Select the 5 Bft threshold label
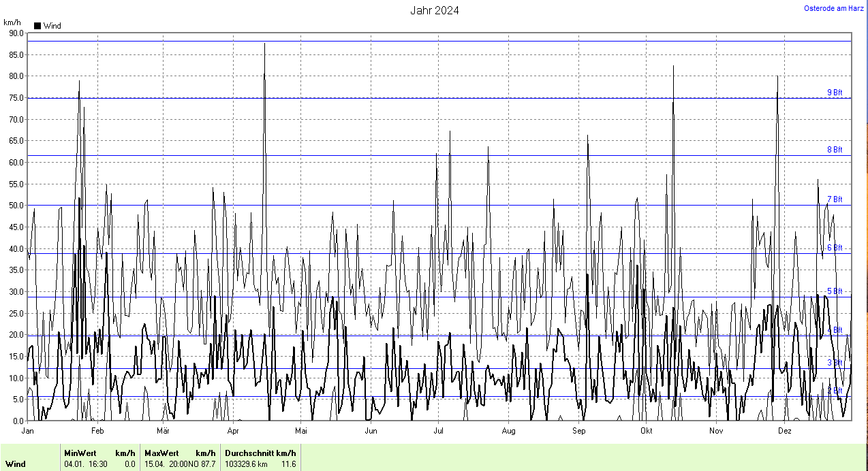 [835, 291]
